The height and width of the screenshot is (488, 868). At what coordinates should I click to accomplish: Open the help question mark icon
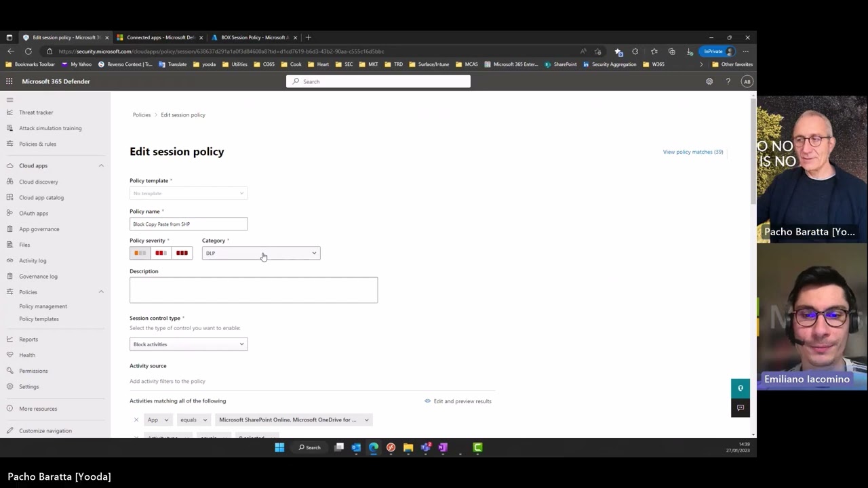[x=728, y=81]
